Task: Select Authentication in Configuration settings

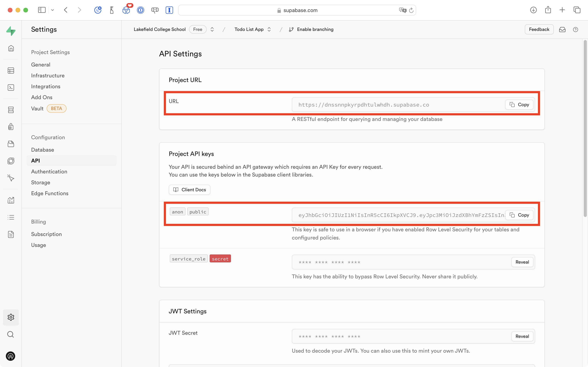Action: 49,172
